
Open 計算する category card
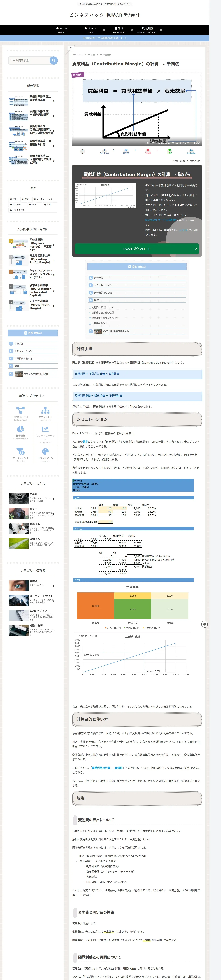pos(33,528)
